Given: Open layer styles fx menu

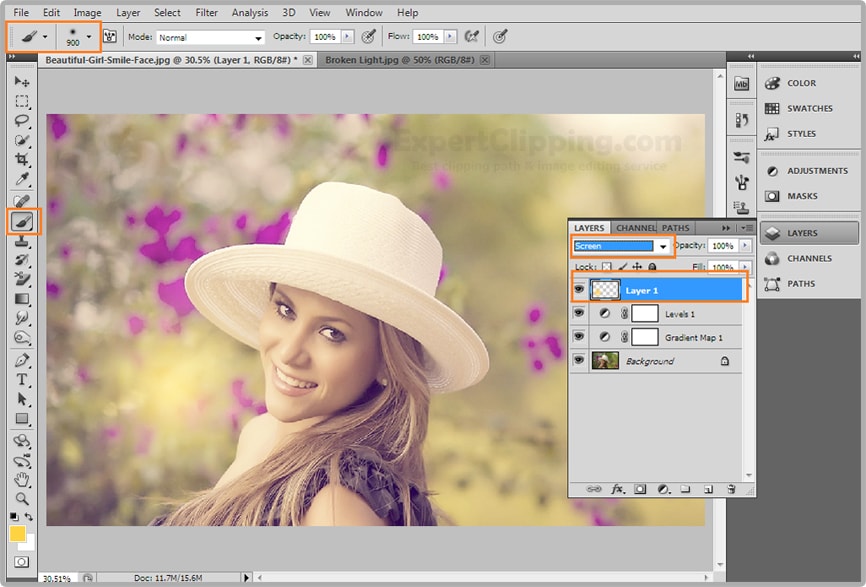Looking at the screenshot, I should pyautogui.click(x=617, y=489).
